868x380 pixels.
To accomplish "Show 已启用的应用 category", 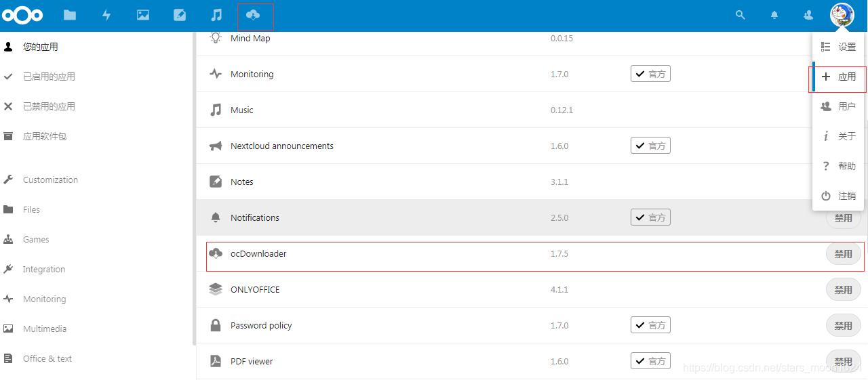I will click(49, 77).
